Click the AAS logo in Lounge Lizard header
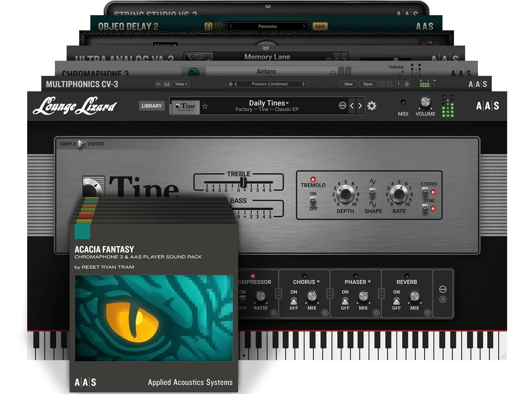The height and width of the screenshot is (394, 532). 488,106
